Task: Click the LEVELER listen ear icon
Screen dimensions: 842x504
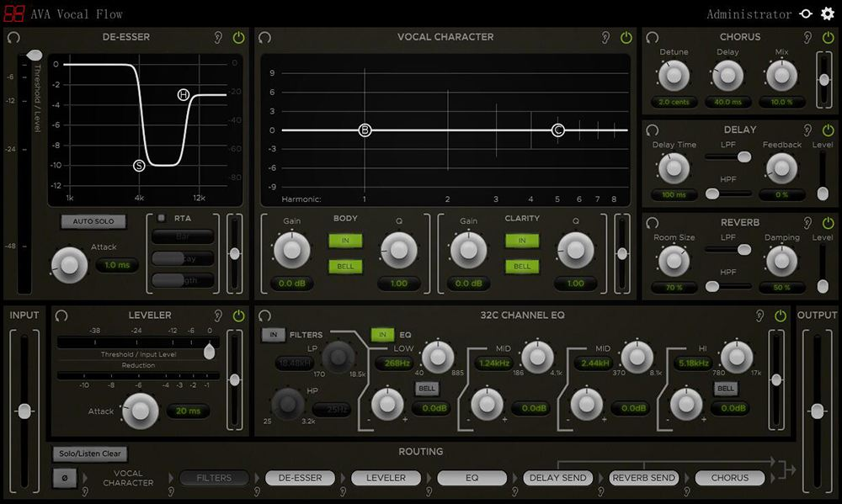Action: (218, 316)
